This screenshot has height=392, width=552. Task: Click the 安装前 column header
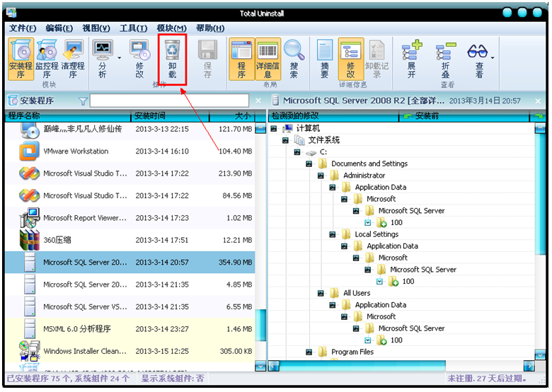[464, 116]
